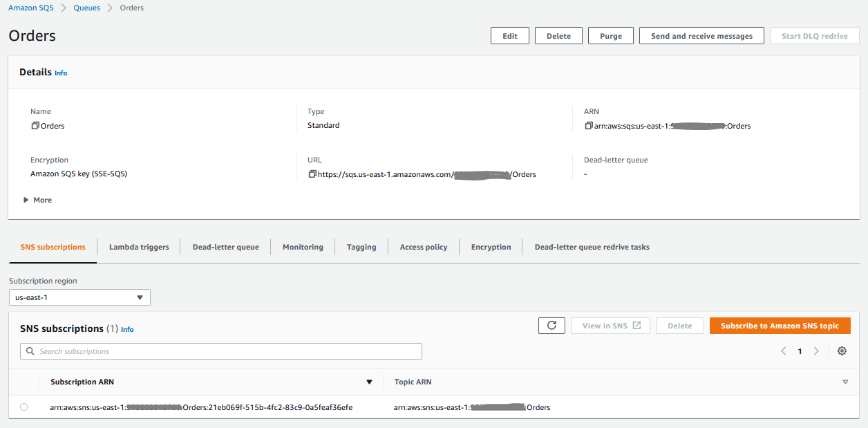Select the Standard type value
This screenshot has height=428, width=868.
323,125
